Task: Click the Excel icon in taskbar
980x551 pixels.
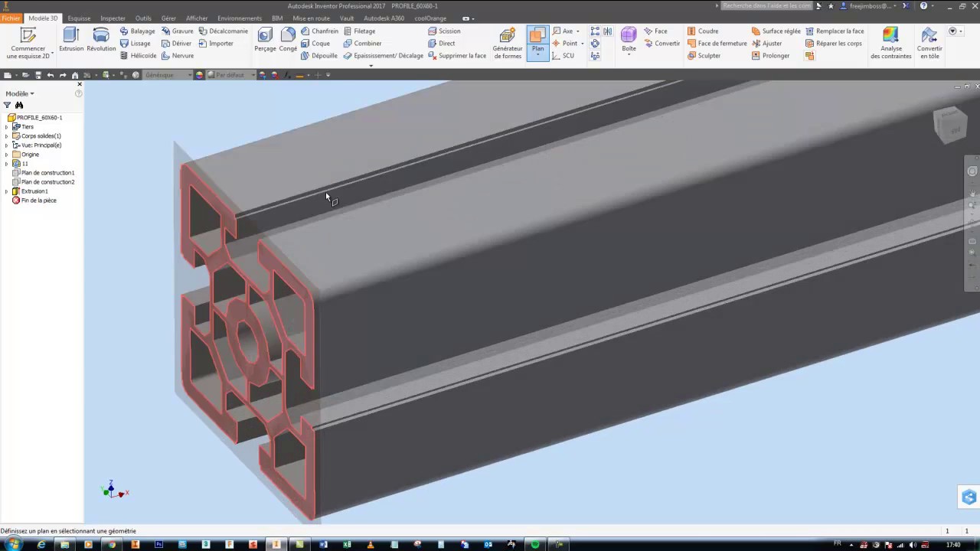Action: click(347, 544)
